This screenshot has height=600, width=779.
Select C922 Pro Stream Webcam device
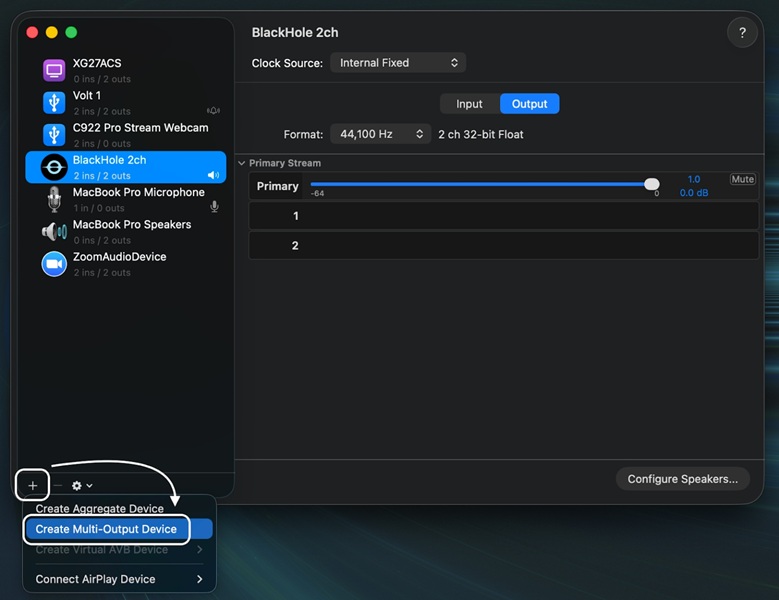coord(126,135)
